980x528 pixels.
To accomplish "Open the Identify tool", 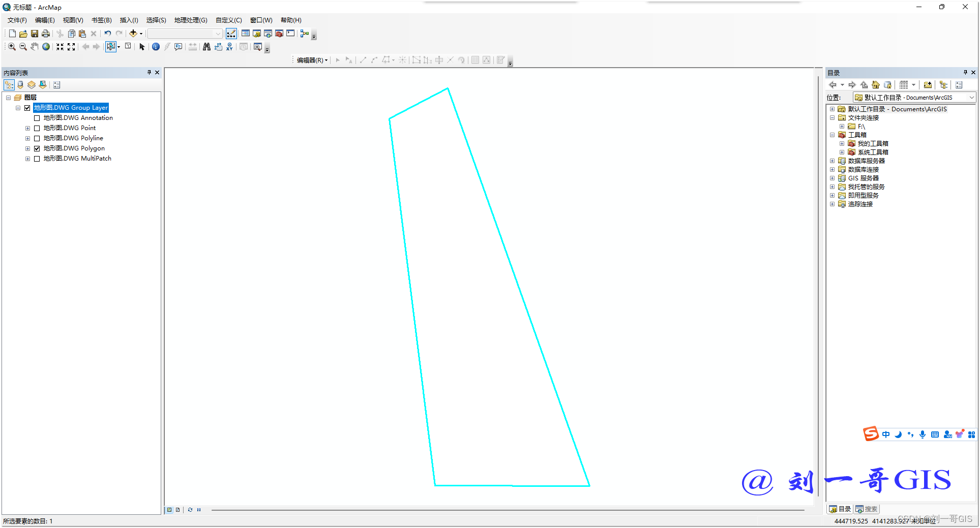I will tap(156, 47).
